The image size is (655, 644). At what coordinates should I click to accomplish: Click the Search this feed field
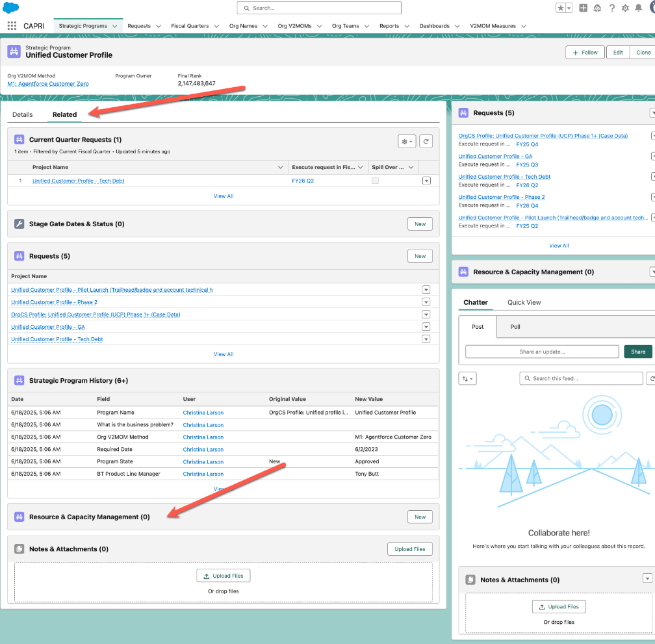[x=581, y=378]
